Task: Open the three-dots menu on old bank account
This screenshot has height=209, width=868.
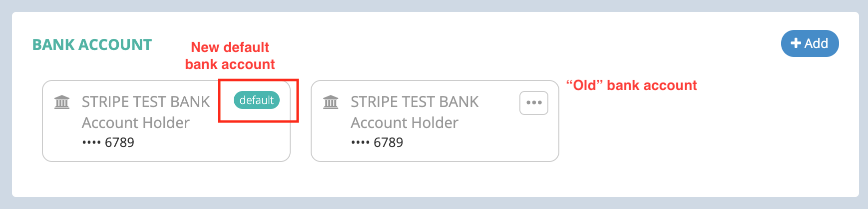Action: tap(534, 103)
